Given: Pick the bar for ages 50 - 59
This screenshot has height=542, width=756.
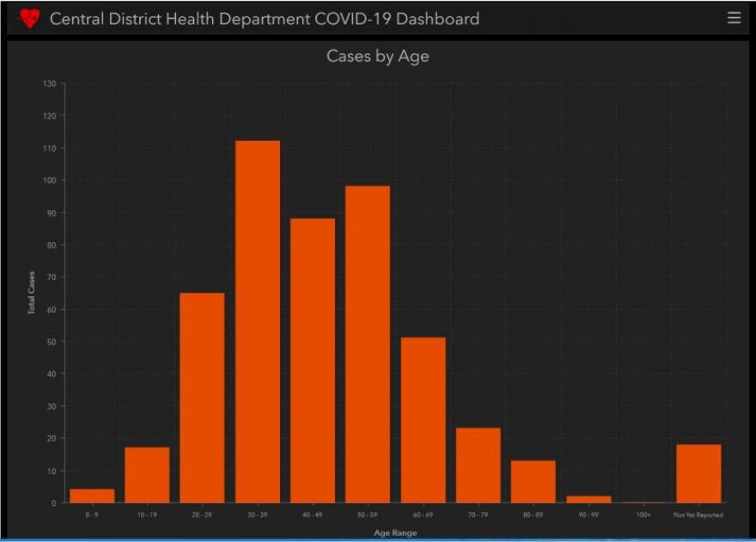Looking at the screenshot, I should 368,344.
